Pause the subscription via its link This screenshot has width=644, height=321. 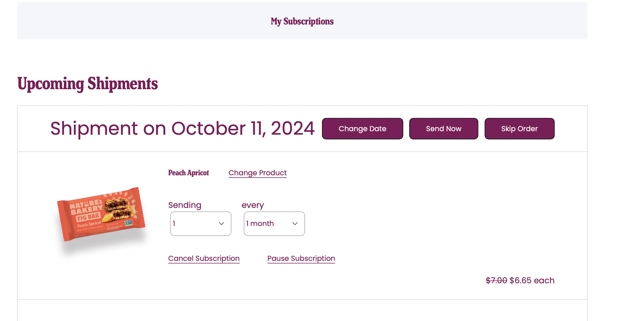pyautogui.click(x=301, y=258)
